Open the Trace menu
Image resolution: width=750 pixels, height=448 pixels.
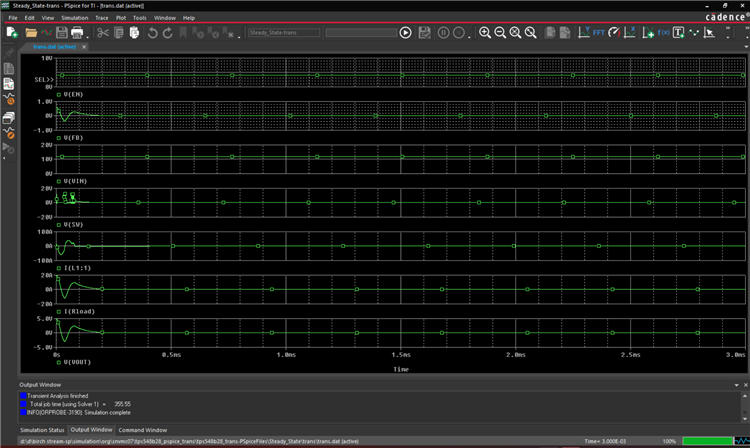pos(102,18)
